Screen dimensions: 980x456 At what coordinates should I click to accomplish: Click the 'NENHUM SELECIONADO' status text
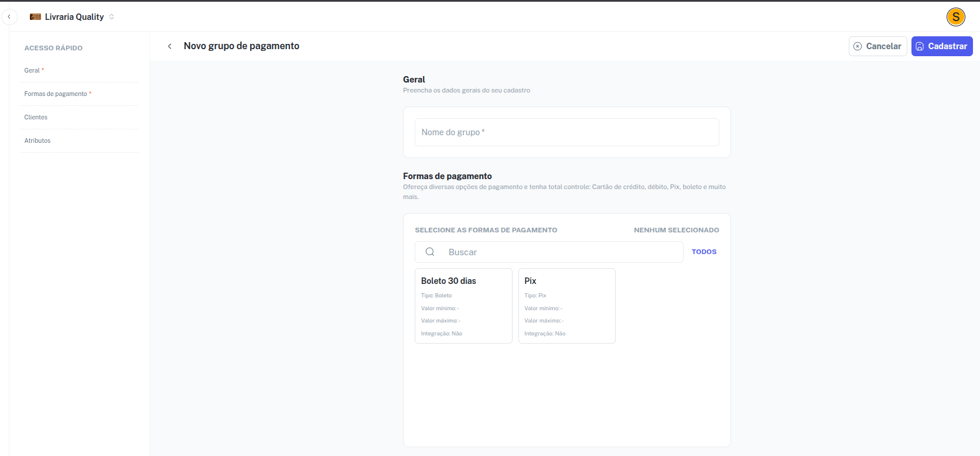[676, 230]
